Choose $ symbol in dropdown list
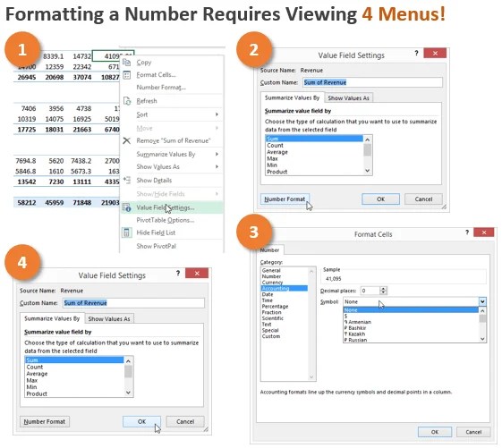 coord(411,317)
